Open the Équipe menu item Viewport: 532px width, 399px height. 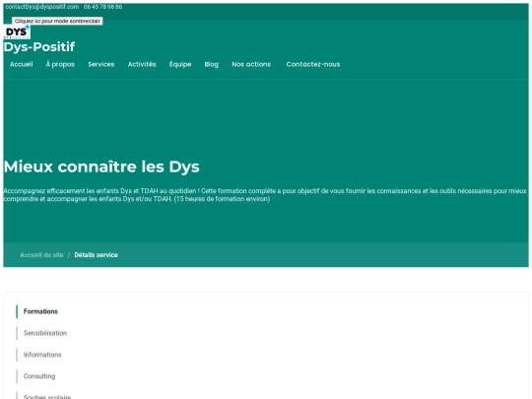point(180,64)
